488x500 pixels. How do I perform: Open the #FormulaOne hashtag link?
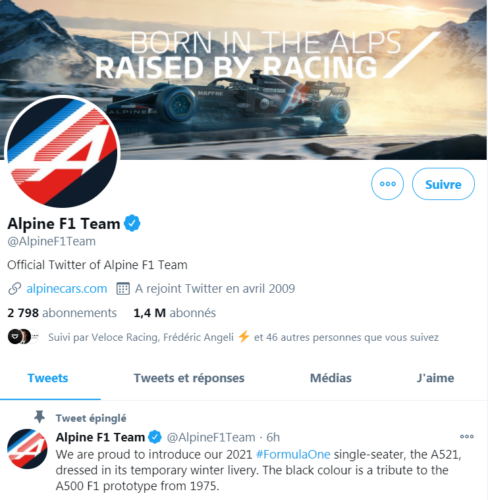(293, 454)
